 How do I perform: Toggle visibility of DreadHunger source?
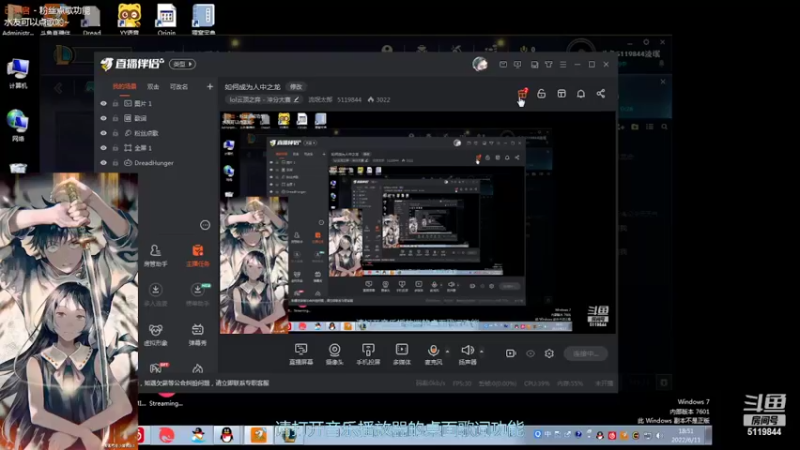[104, 163]
